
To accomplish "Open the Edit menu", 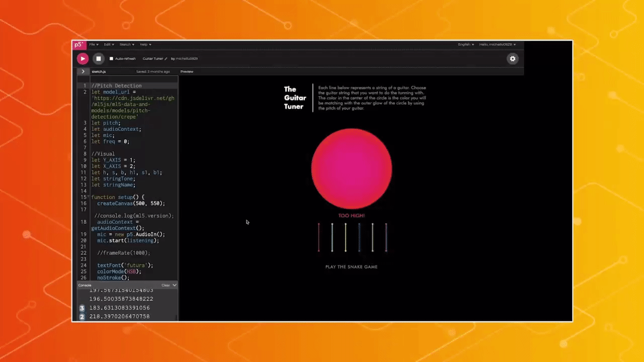I will click(x=109, y=45).
